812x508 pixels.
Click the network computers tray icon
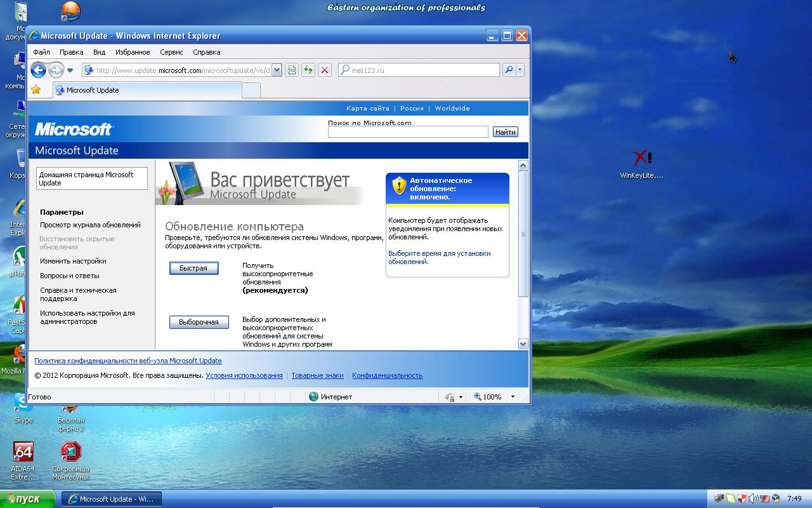point(719,498)
